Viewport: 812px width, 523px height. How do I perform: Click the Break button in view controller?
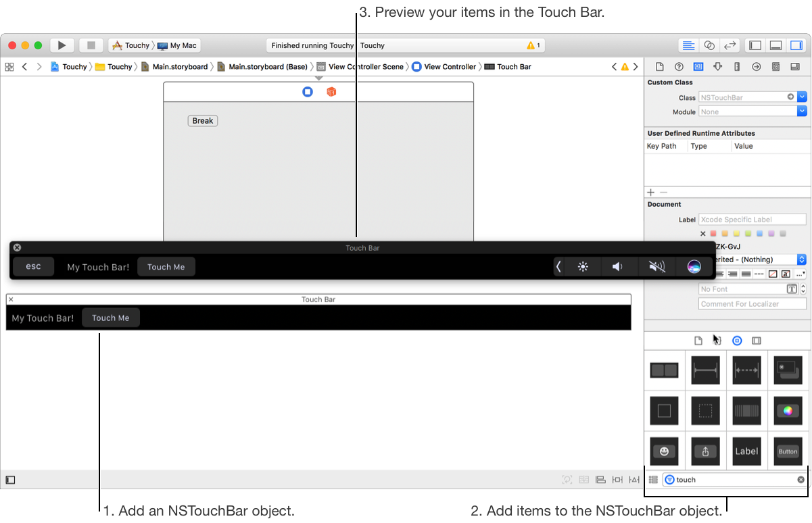(x=203, y=121)
